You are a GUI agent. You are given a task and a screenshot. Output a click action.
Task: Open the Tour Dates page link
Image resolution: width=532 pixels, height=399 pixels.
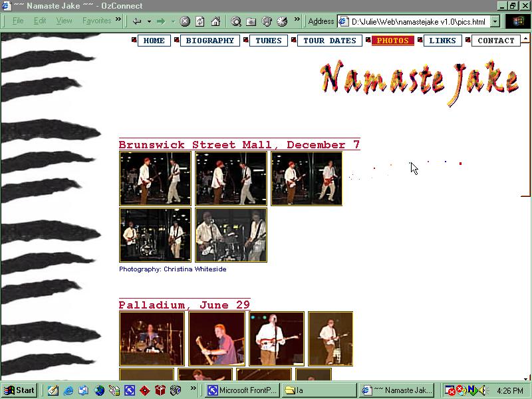pyautogui.click(x=329, y=41)
